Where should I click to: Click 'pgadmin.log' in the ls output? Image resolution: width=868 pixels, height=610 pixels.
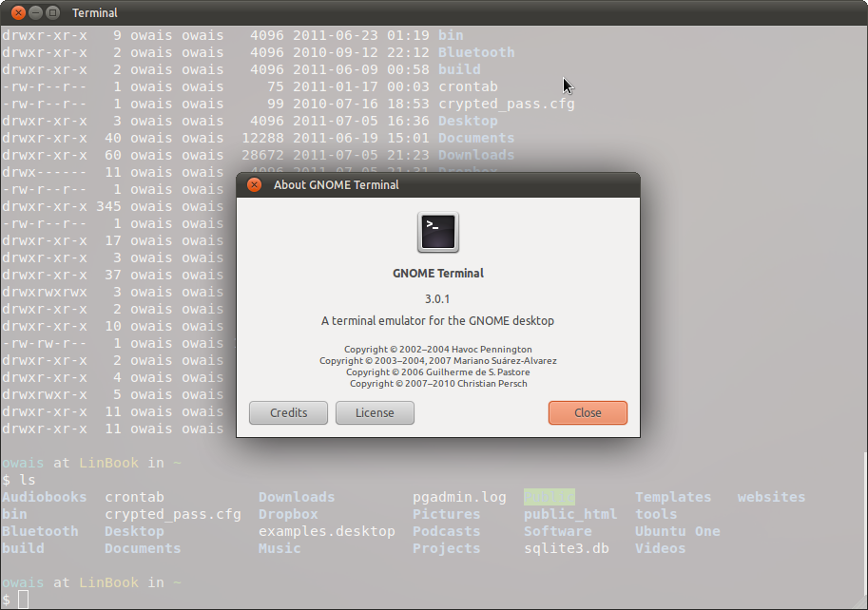tap(459, 497)
